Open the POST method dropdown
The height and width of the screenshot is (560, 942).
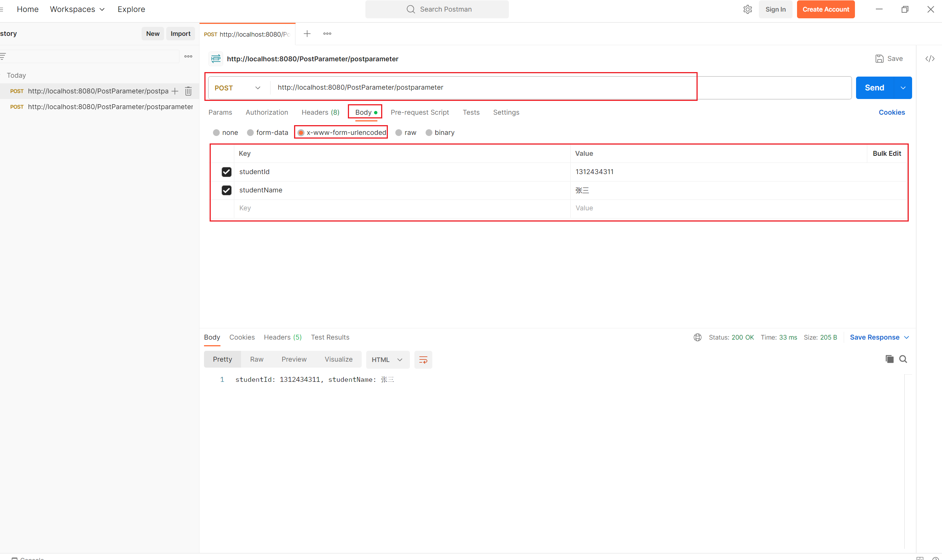click(238, 88)
